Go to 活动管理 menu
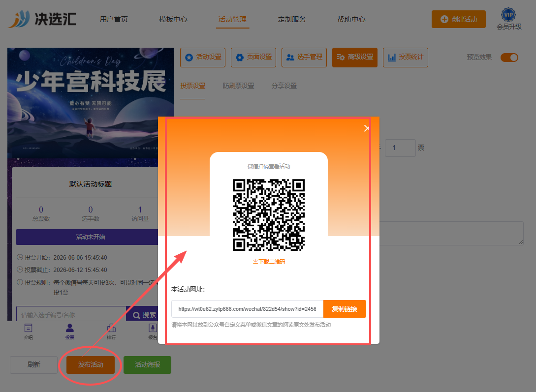 coord(232,20)
